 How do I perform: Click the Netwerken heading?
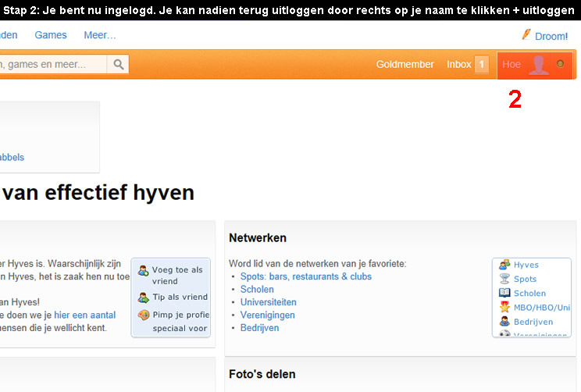pyautogui.click(x=258, y=238)
